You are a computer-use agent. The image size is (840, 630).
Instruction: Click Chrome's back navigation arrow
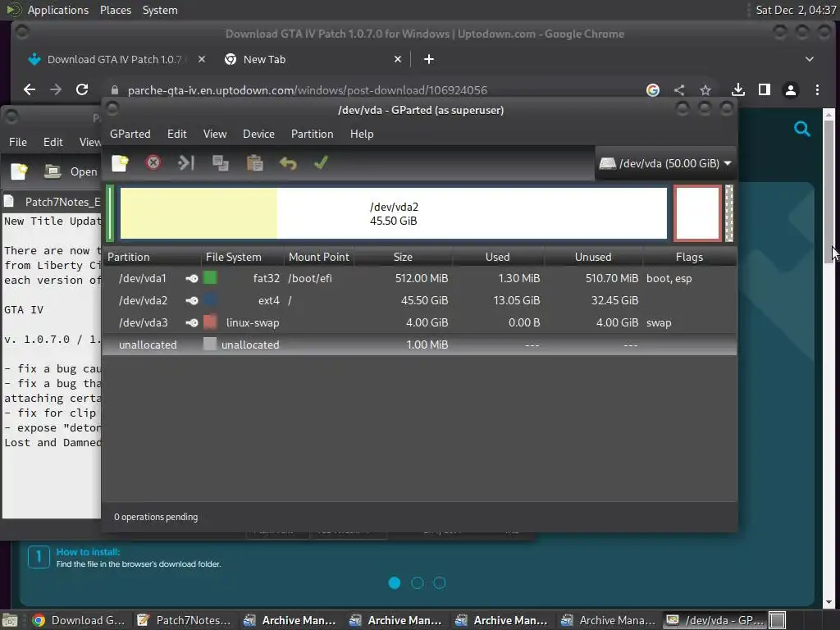[30, 89]
